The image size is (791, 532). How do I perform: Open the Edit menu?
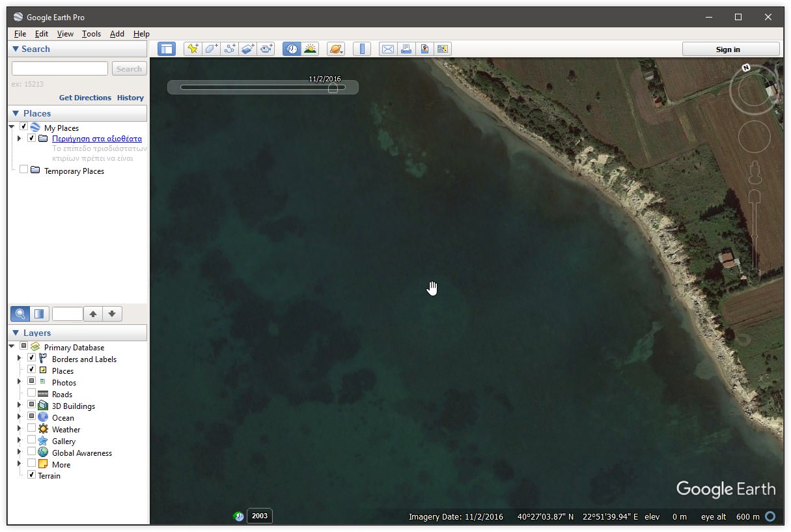[x=42, y=34]
